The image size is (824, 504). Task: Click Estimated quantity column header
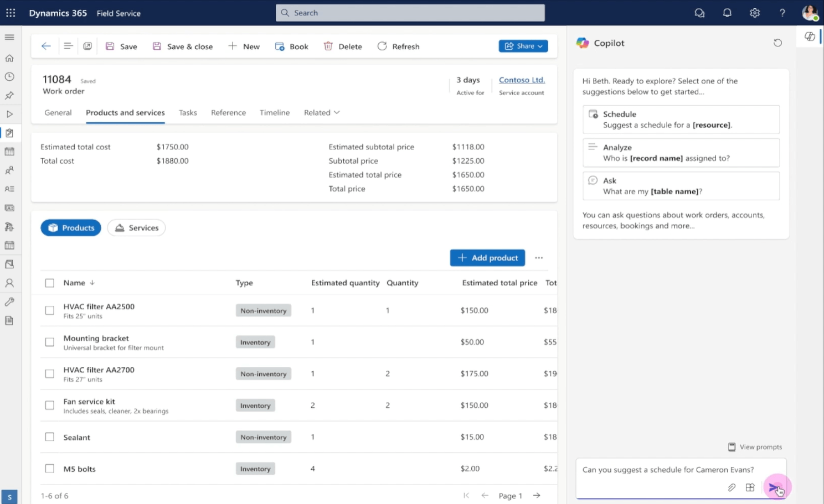[x=345, y=283]
